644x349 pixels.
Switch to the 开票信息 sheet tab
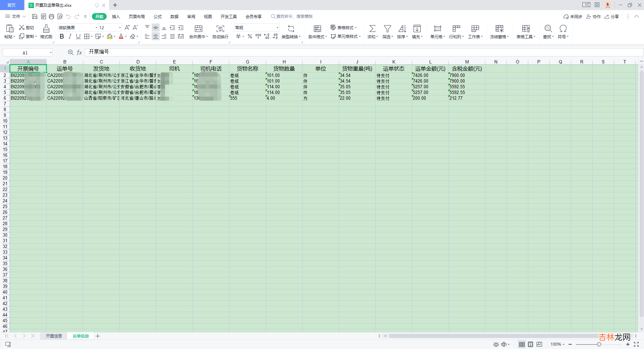click(x=54, y=336)
